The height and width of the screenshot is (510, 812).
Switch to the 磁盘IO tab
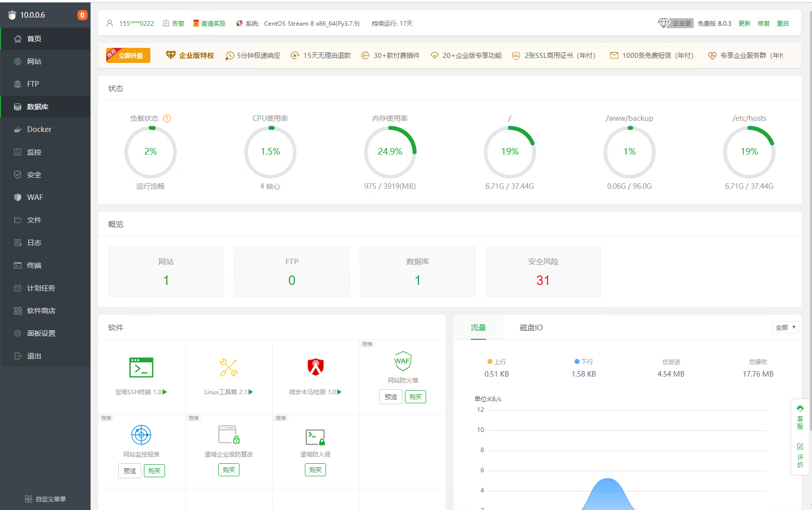531,328
